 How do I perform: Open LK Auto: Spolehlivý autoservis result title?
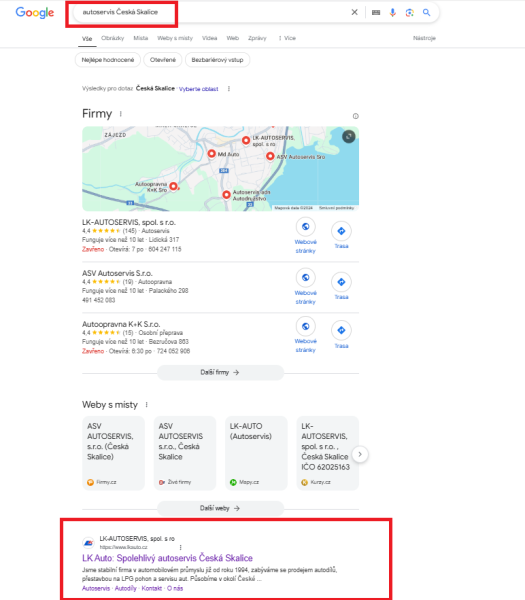click(167, 558)
